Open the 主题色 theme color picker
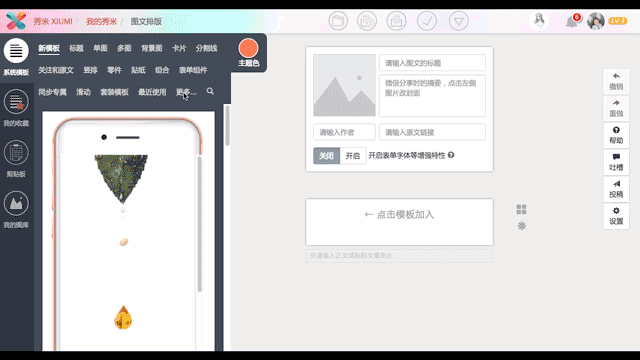640x360 pixels. 249,53
